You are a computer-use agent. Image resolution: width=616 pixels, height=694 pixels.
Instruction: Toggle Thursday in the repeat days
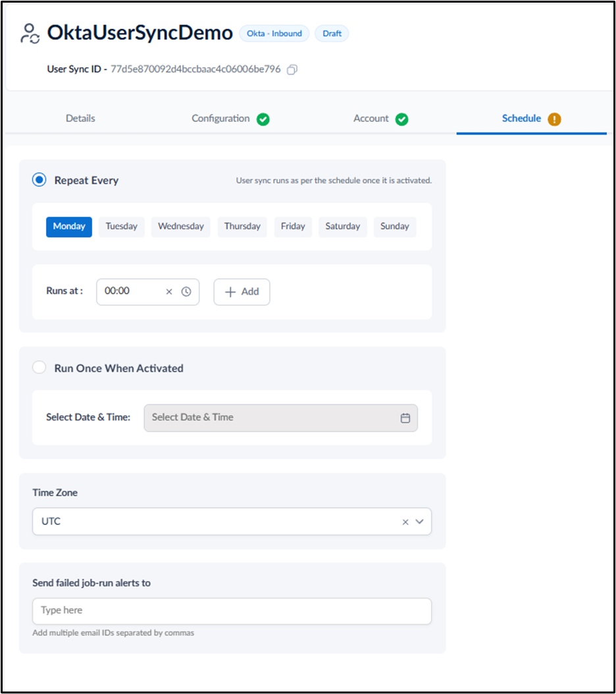(242, 226)
